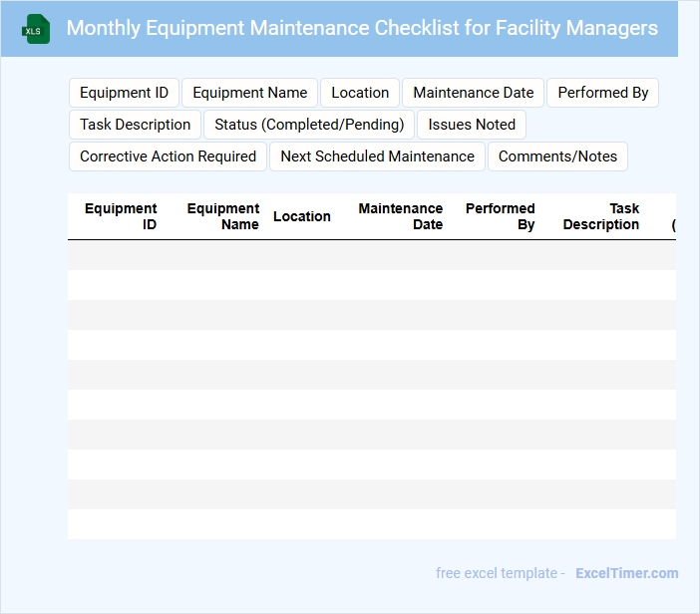Image resolution: width=700 pixels, height=614 pixels.
Task: Choose the Maintenance Date tag
Action: (473, 93)
